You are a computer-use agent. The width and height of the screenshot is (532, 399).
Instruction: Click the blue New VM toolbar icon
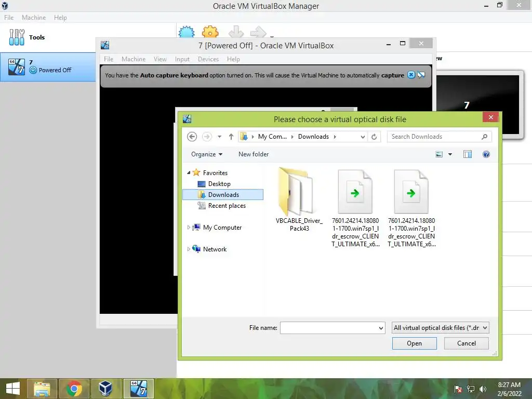[x=187, y=32]
